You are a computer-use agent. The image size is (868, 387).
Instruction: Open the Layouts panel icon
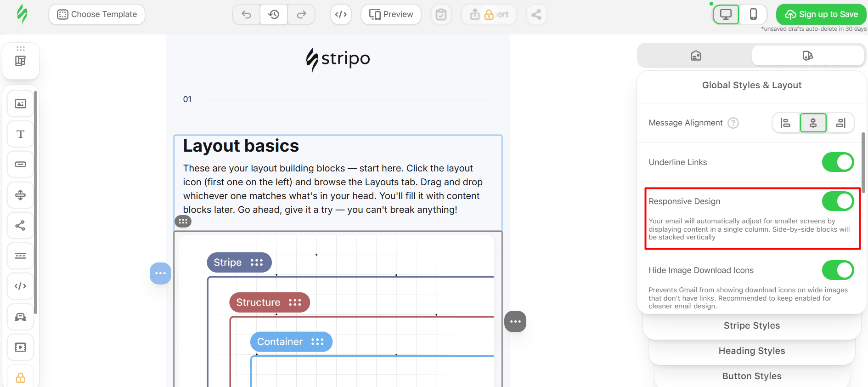(x=20, y=61)
